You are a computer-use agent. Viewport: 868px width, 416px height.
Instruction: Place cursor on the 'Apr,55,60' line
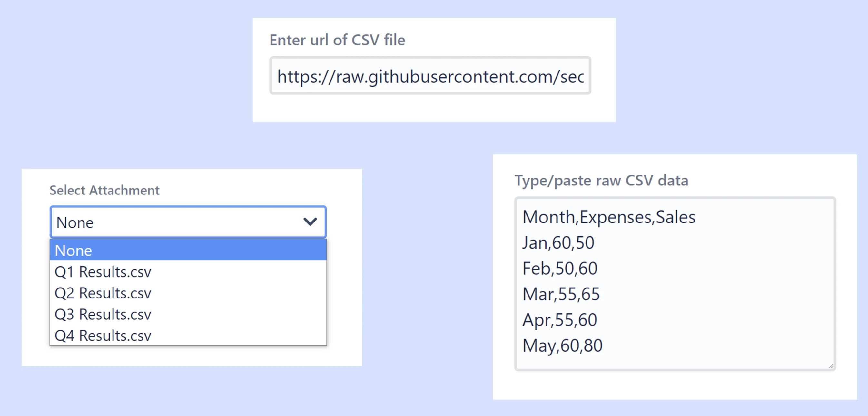click(559, 320)
